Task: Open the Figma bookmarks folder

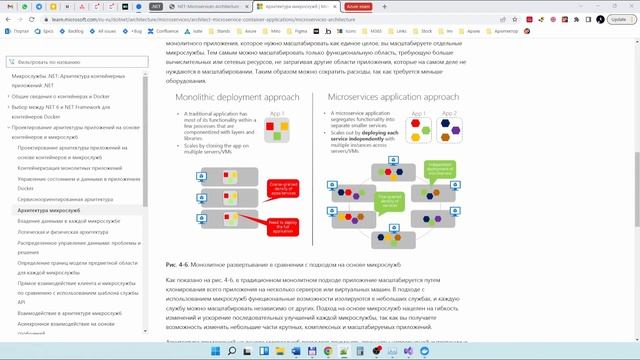Action: click(x=297, y=31)
